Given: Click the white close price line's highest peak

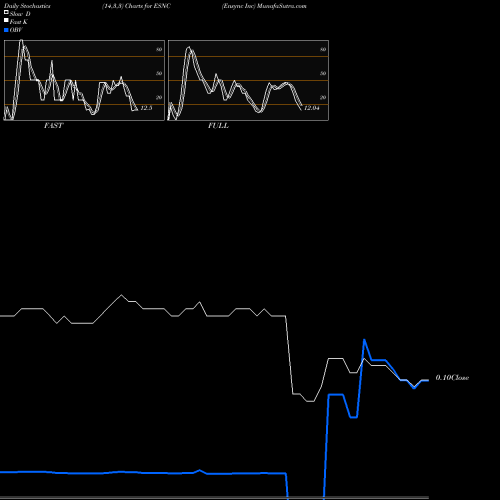Looking at the screenshot, I should 121,295.
